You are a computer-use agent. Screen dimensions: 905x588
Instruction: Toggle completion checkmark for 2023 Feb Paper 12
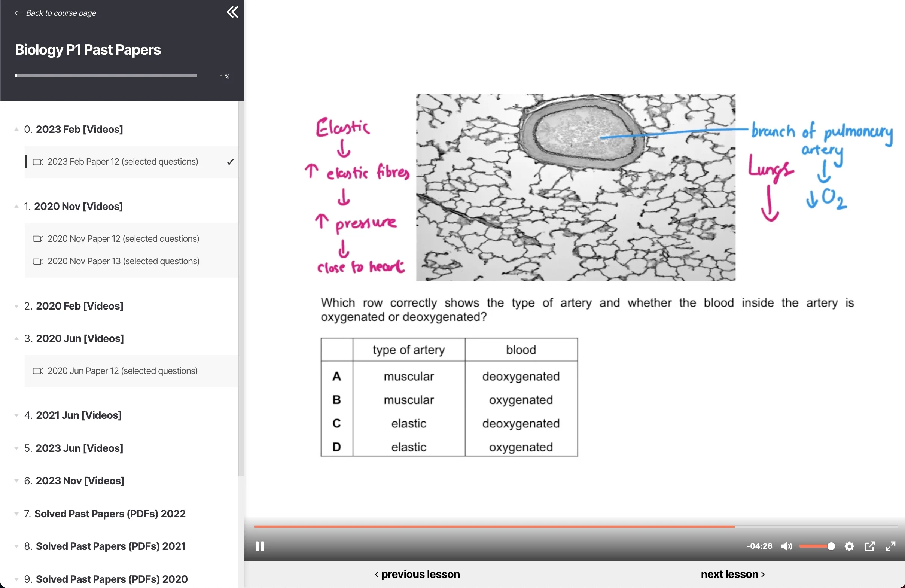pyautogui.click(x=230, y=162)
